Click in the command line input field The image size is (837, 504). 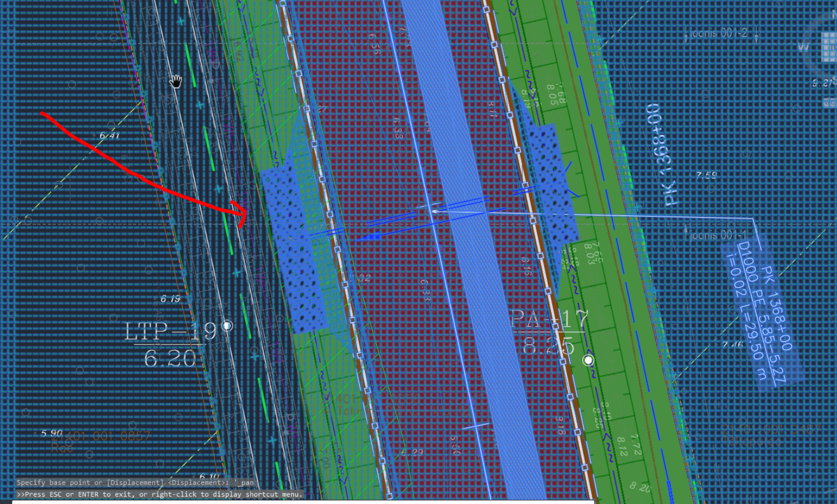303,502
